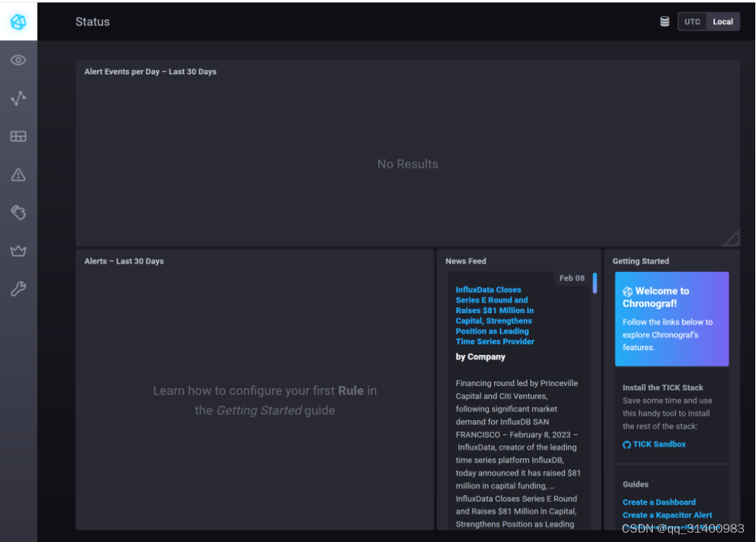Click the Status page title
The image size is (756, 542).
92,22
